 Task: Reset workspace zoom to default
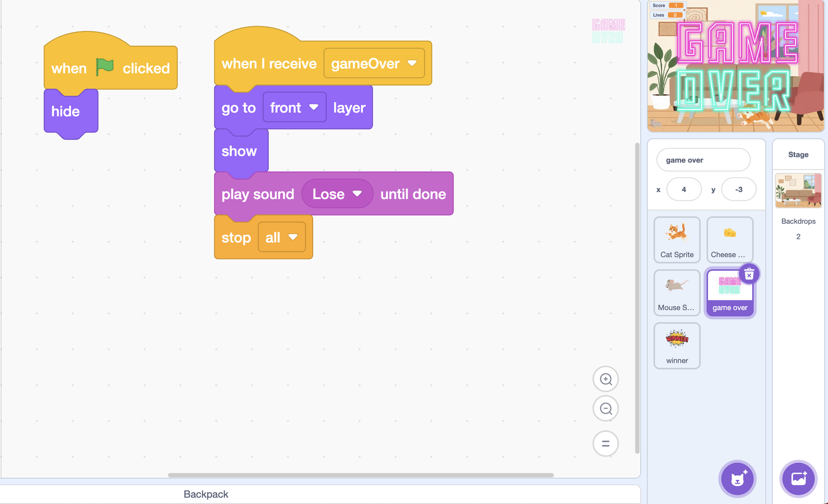606,444
